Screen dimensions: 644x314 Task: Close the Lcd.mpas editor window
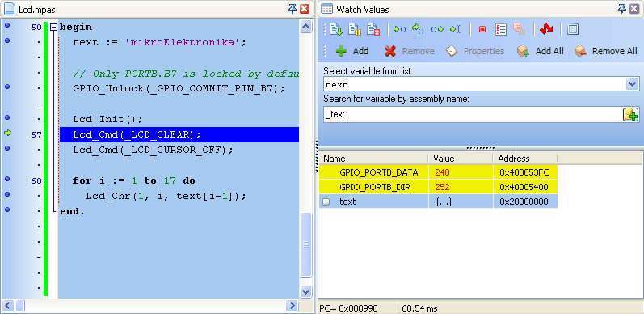point(305,9)
